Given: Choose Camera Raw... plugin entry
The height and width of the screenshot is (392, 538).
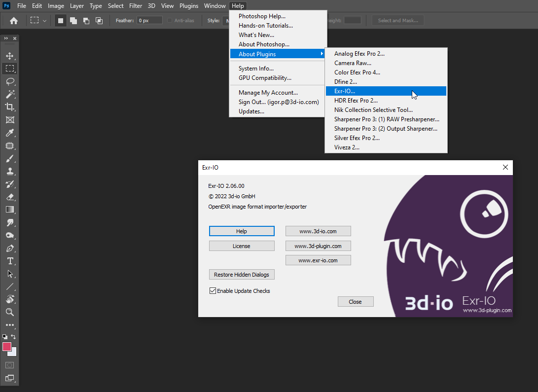Looking at the screenshot, I should point(386,63).
